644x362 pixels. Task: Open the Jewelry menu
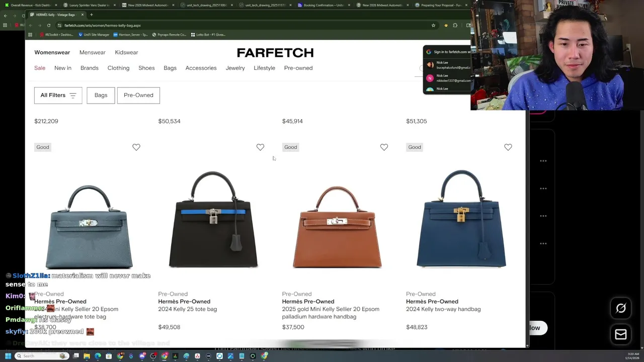(x=235, y=68)
